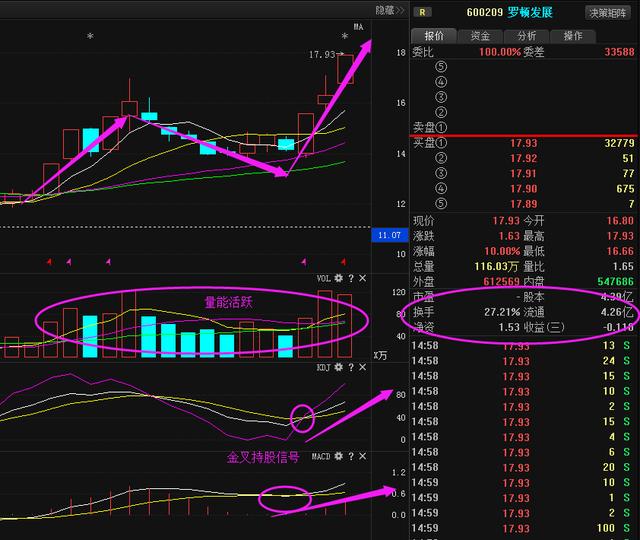Select the MA indicator label on chart
640x540 pixels.
coord(357,27)
